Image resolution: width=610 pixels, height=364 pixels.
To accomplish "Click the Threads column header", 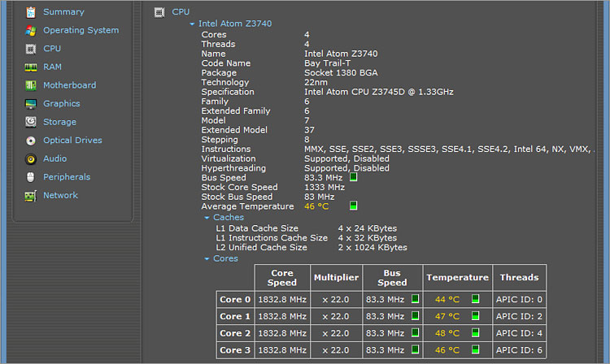I will (520, 278).
